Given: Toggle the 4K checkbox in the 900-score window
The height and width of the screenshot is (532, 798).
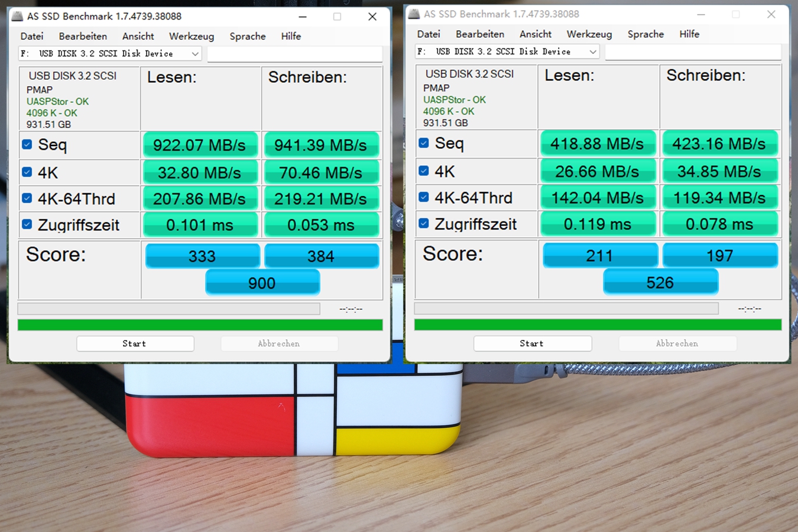Looking at the screenshot, I should [x=27, y=172].
